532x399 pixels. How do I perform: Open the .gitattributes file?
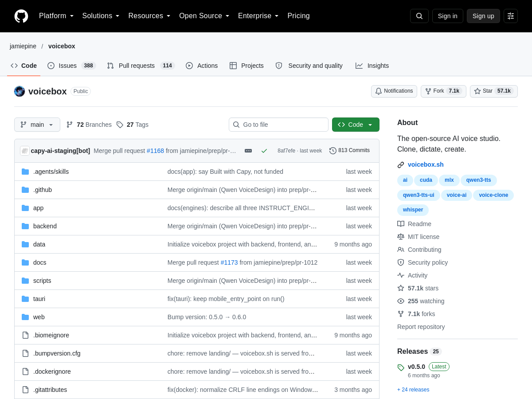[50, 390]
